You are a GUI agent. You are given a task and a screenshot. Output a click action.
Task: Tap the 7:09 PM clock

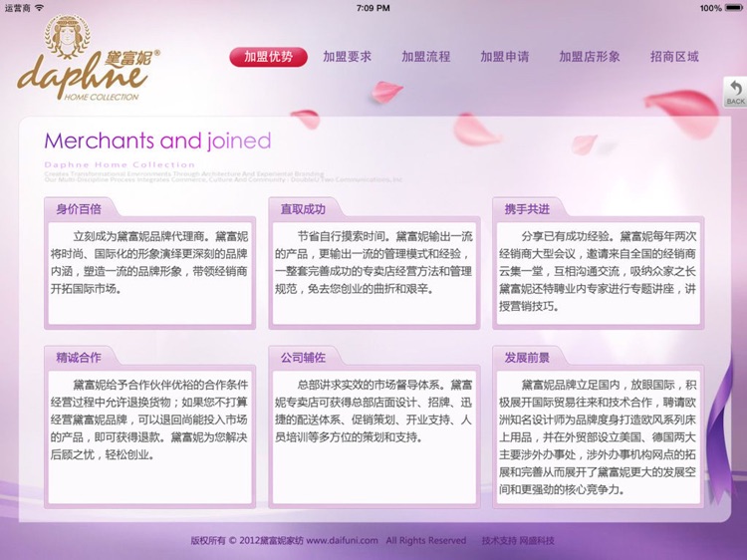373,8
